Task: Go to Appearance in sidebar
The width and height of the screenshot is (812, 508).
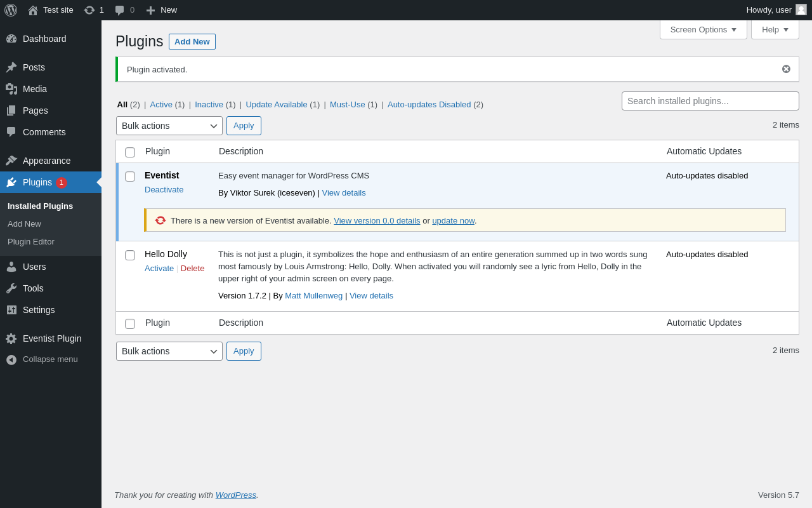Action: click(x=46, y=161)
